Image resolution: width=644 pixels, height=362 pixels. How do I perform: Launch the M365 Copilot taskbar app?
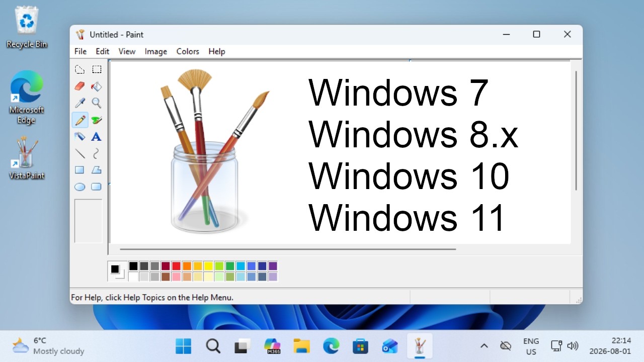[x=272, y=346]
